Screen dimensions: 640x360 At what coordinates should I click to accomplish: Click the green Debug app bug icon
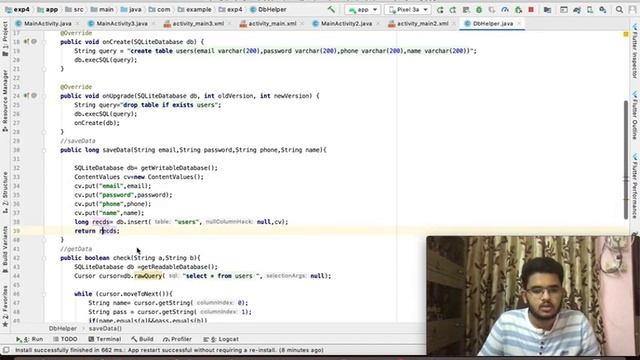click(479, 9)
